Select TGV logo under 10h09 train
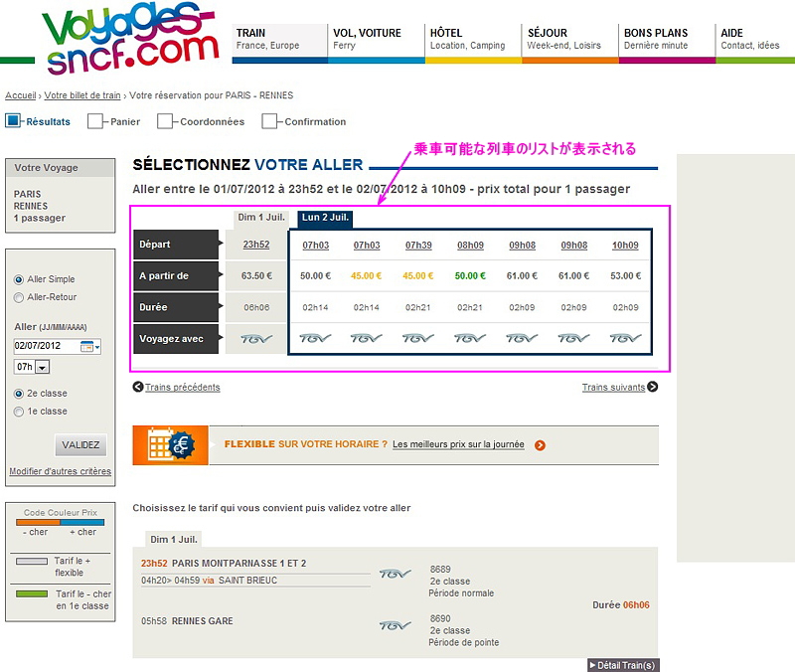 click(626, 338)
